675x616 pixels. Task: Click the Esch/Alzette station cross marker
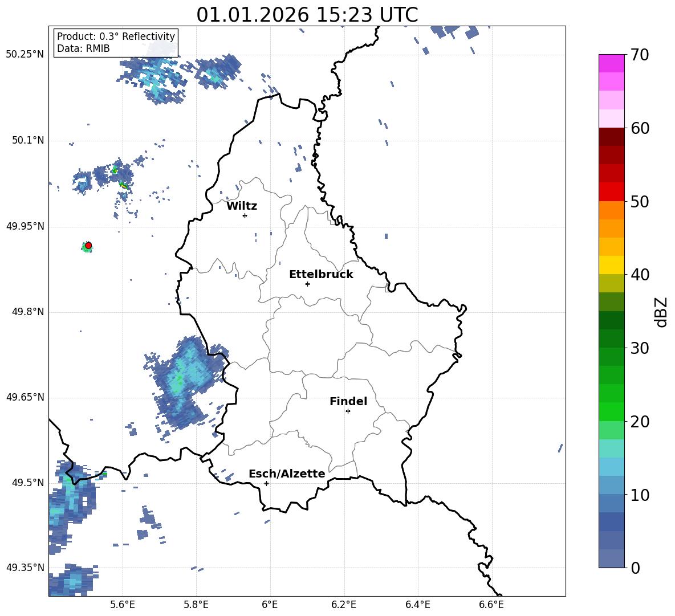pos(266,483)
